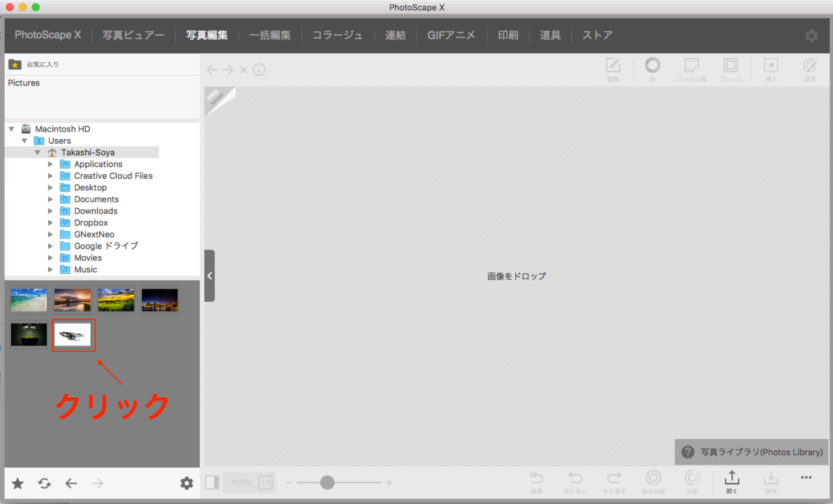Click the back arrow in browser footer
This screenshot has width=833, height=504.
click(x=71, y=483)
